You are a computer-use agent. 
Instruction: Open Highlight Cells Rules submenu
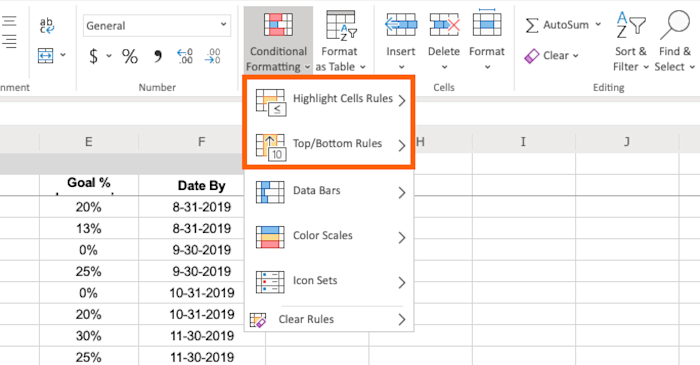pyautogui.click(x=329, y=100)
